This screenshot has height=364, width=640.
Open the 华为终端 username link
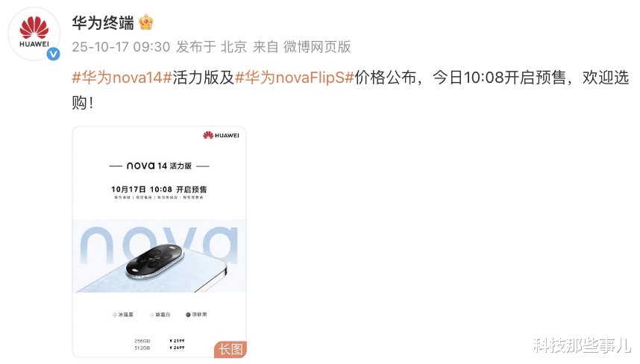pyautogui.click(x=103, y=23)
